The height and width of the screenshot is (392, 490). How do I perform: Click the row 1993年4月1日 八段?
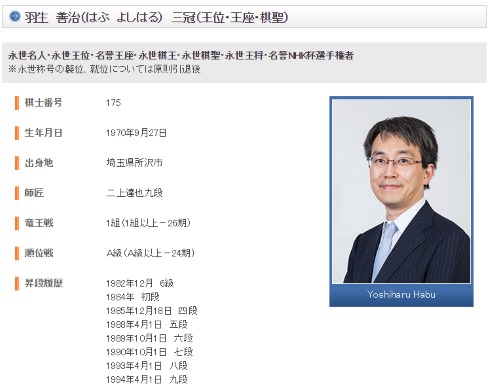point(147,366)
